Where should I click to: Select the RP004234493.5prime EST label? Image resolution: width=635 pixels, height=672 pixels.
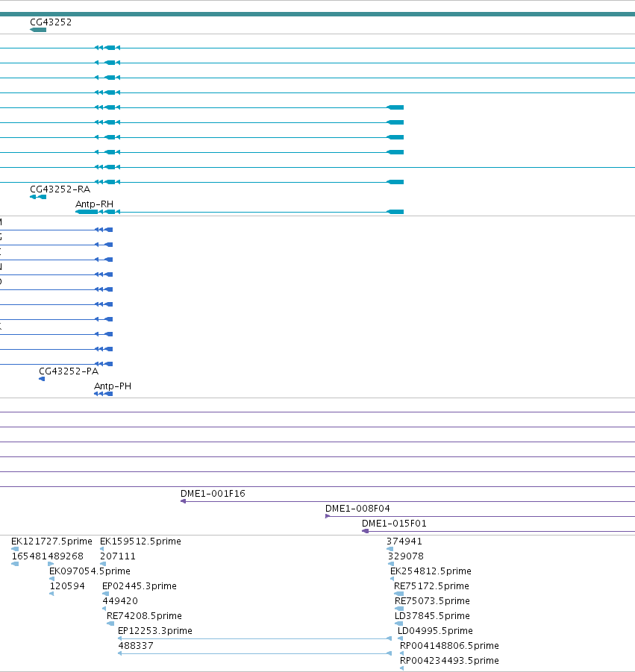coord(449,660)
